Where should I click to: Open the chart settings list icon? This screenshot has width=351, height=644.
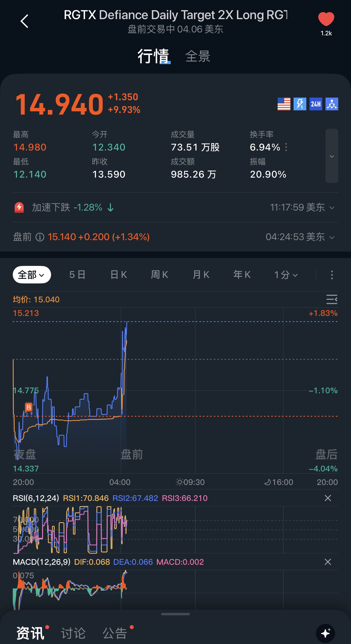pos(332,299)
